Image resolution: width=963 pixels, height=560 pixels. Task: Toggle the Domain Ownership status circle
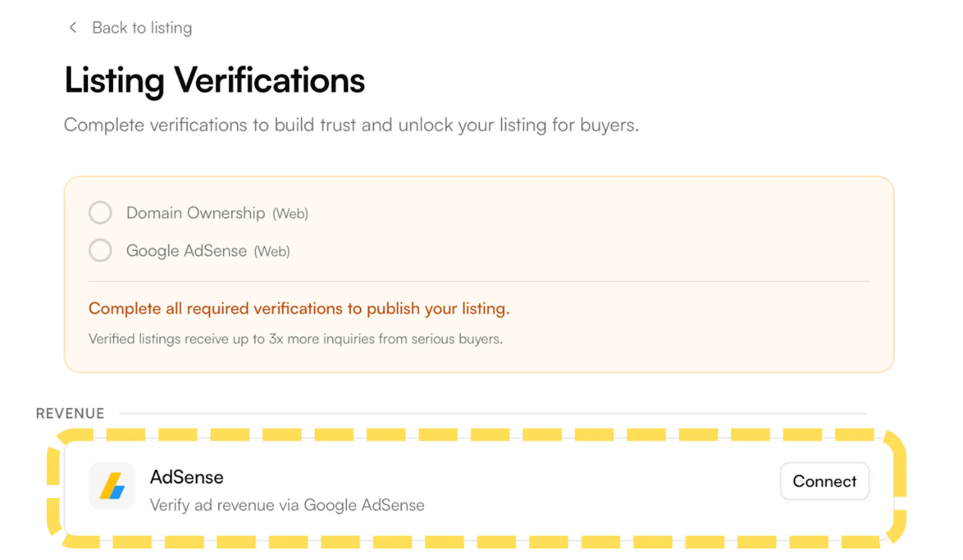100,213
